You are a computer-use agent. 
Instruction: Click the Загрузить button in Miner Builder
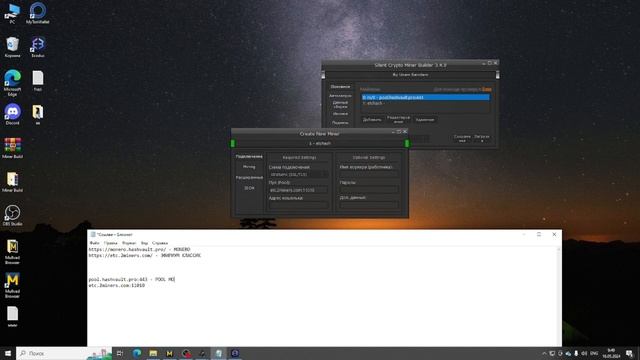click(x=482, y=139)
